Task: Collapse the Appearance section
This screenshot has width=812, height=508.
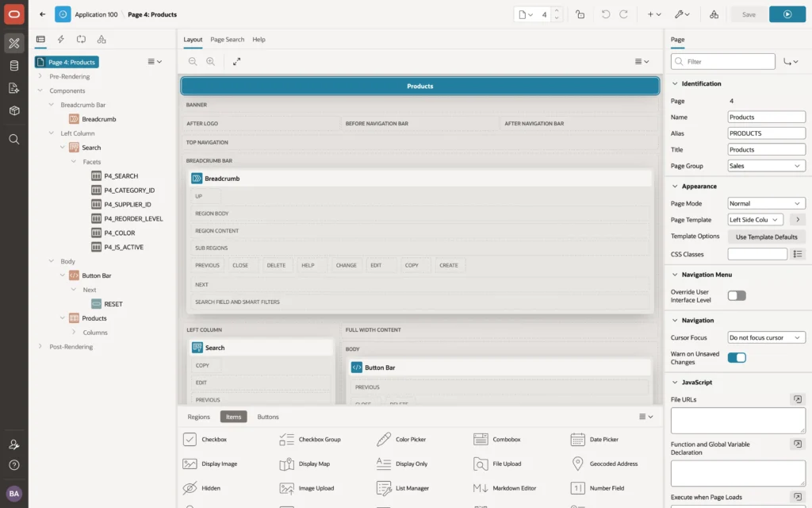Action: point(675,186)
